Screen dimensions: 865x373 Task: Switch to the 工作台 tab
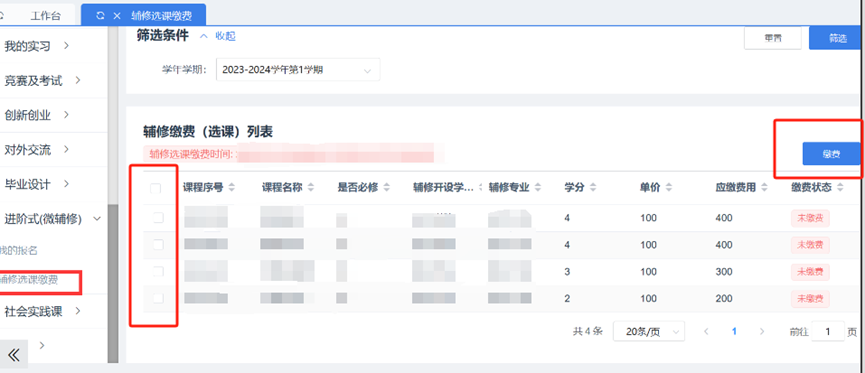pos(45,15)
